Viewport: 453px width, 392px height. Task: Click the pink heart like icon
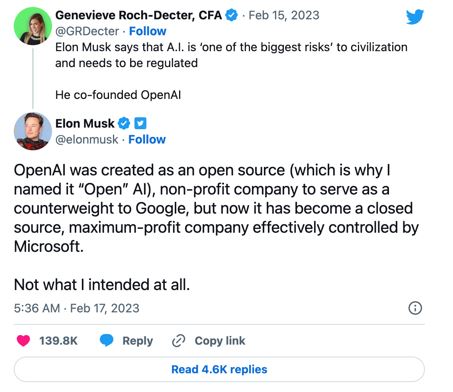(23, 340)
